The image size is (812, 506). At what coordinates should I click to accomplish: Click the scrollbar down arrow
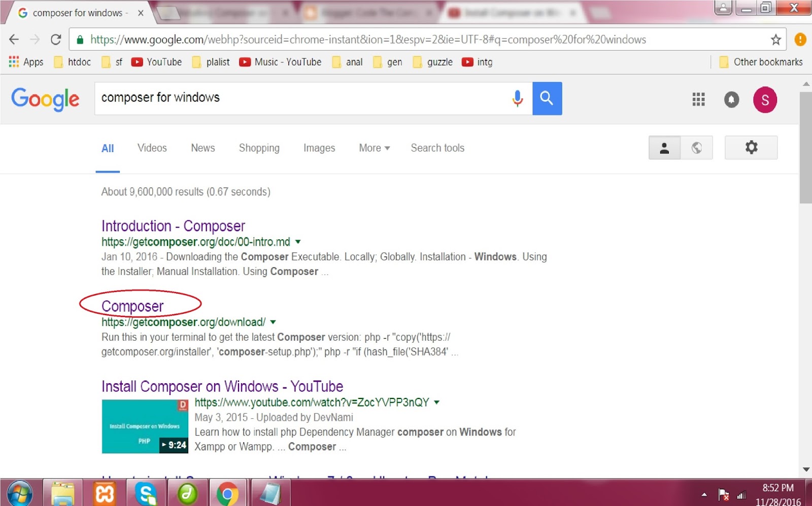806,469
